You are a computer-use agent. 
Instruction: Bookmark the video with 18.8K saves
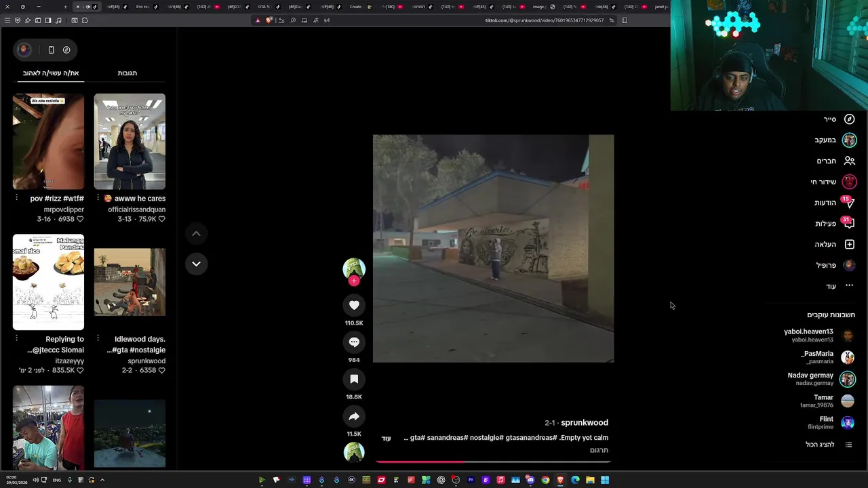pyautogui.click(x=354, y=380)
